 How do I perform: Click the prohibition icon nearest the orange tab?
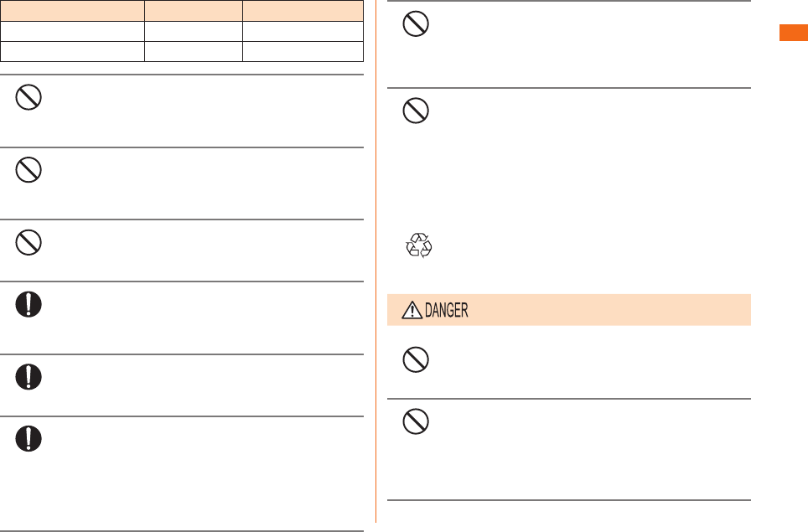click(416, 23)
